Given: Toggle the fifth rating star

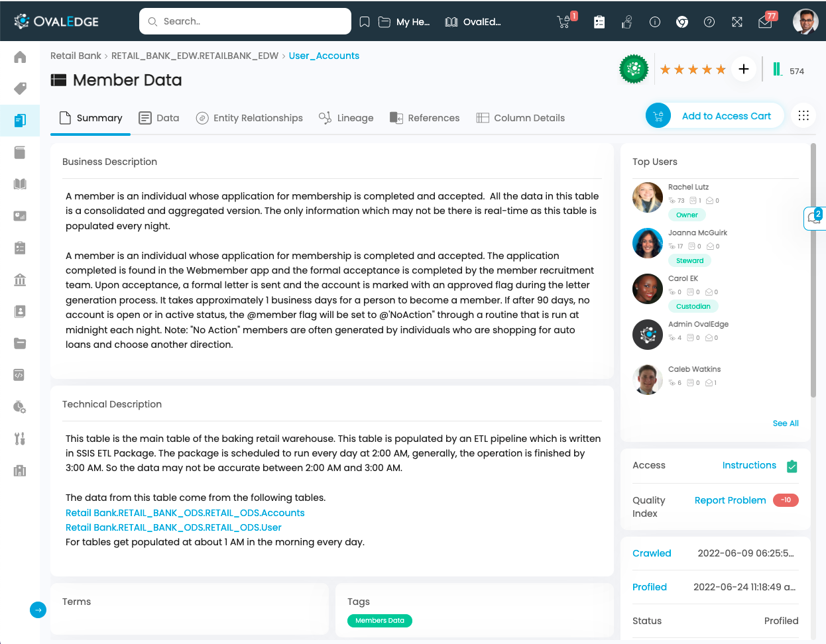Looking at the screenshot, I should coord(721,70).
